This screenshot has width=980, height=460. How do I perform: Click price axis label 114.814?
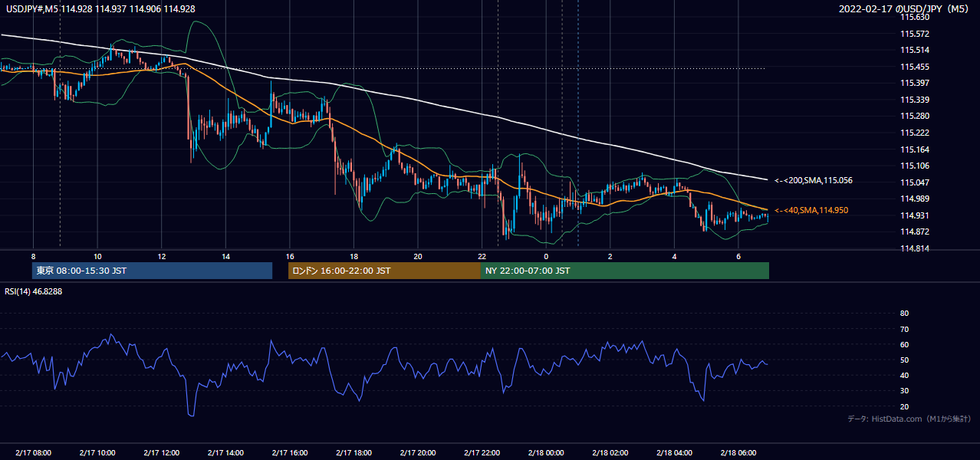[x=915, y=248]
